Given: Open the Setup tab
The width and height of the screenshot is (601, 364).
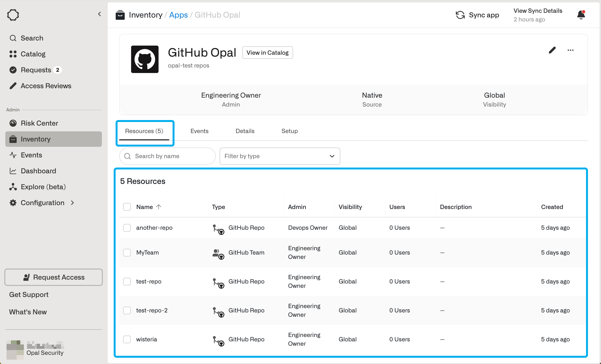Looking at the screenshot, I should [x=289, y=131].
